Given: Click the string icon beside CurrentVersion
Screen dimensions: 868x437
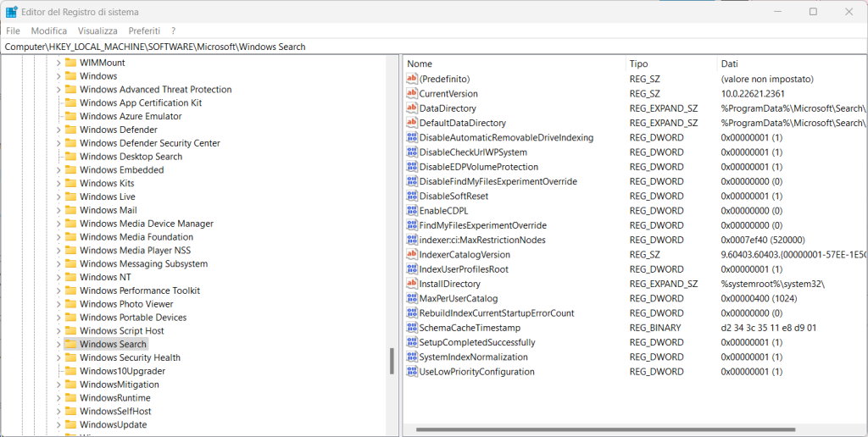Looking at the screenshot, I should coord(411,93).
